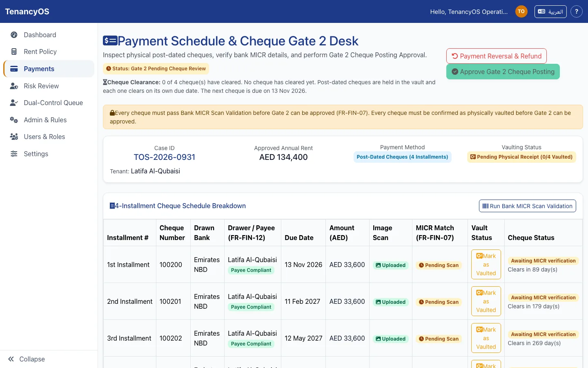Click Post-Dated Cheques (4 Installments) badge

[402, 157]
